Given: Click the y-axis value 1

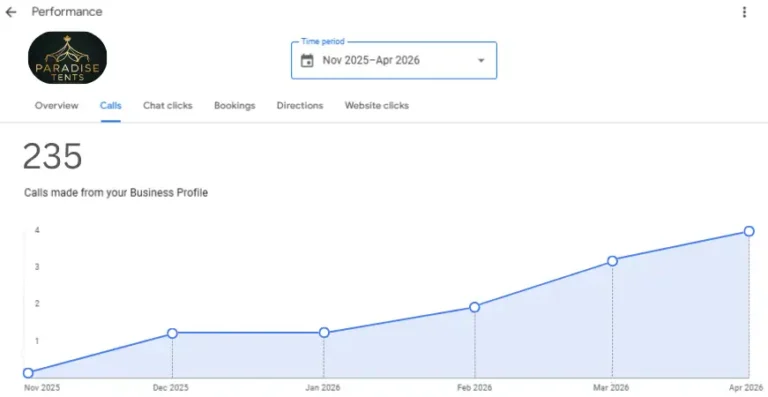Looking at the screenshot, I should click(37, 341).
